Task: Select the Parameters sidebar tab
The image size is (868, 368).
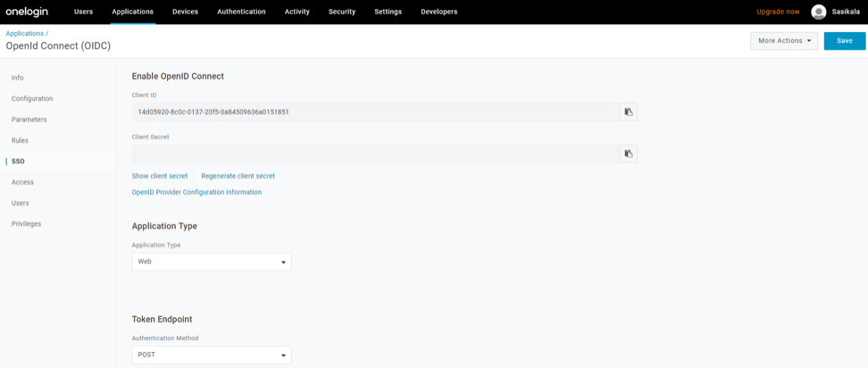Action: pyautogui.click(x=29, y=120)
